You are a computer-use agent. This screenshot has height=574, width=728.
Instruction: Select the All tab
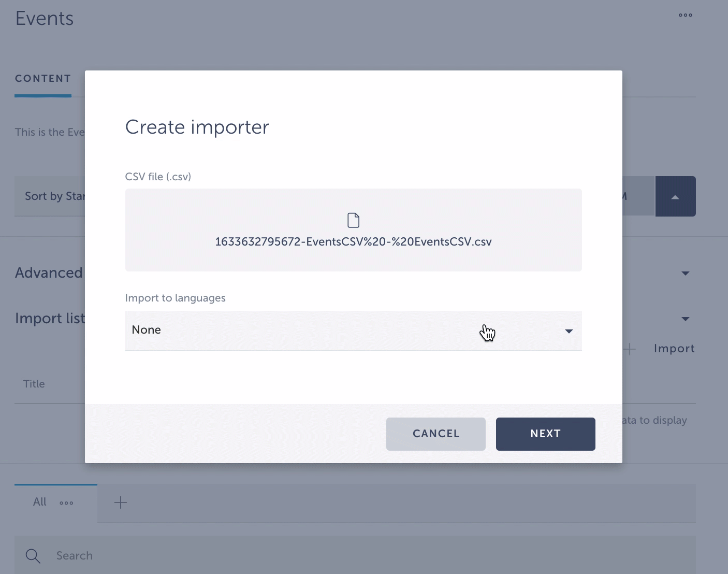tap(40, 502)
